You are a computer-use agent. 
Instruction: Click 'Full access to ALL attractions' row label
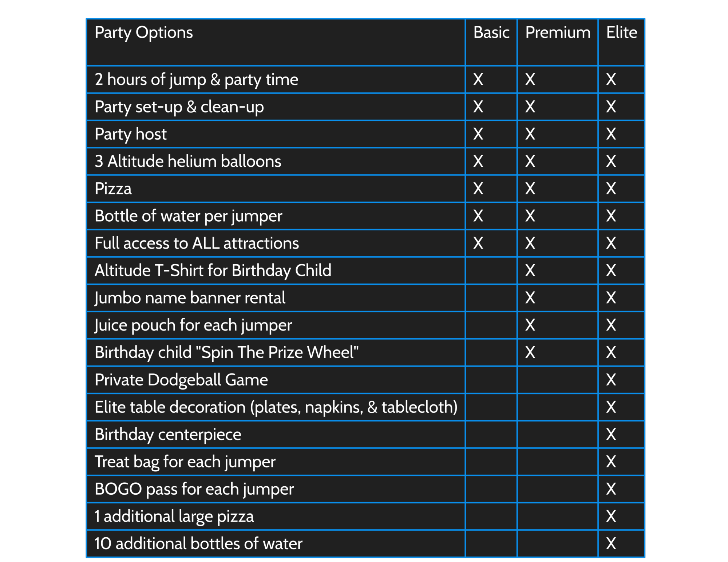point(197,243)
